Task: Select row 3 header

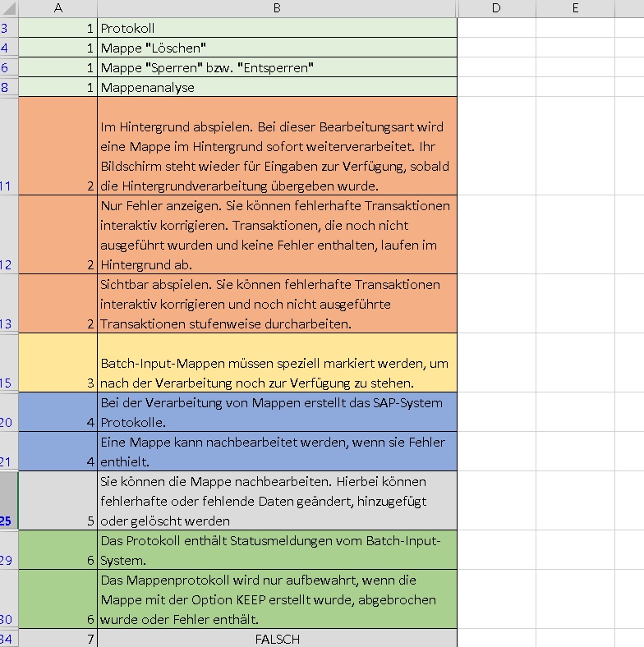Action: coord(9,28)
